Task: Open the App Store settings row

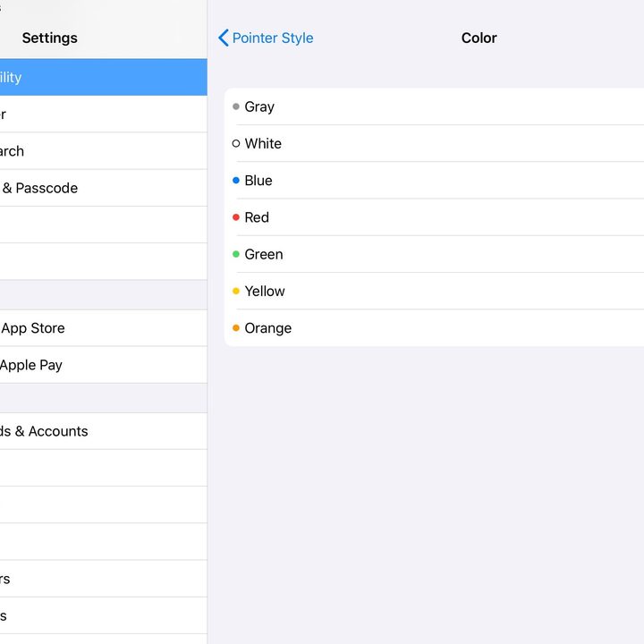Action: [104, 328]
